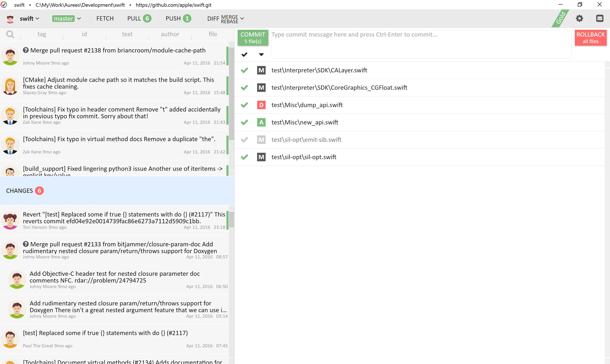The width and height of the screenshot is (610, 364).
Task: Click the deleted status badge on dump_api.swift
Action: click(x=261, y=105)
